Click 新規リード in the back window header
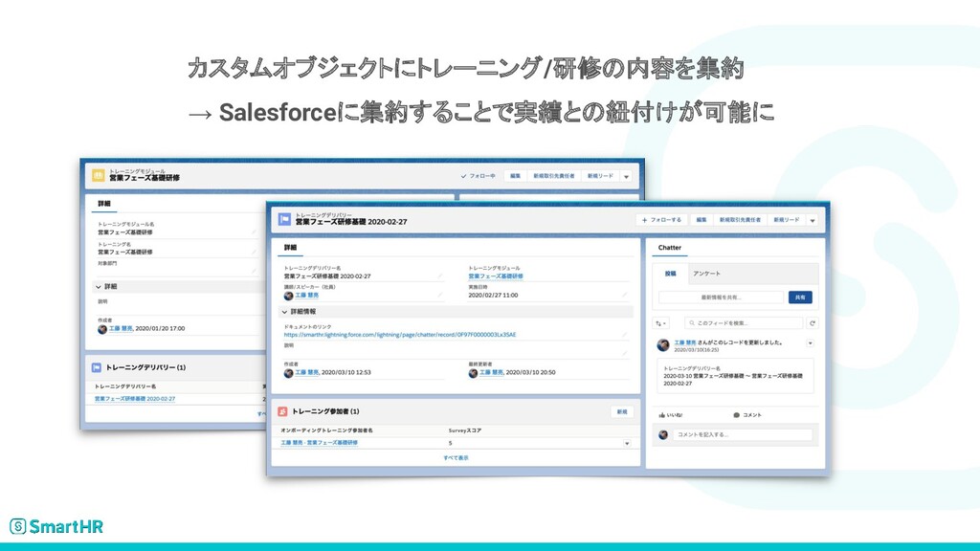980x551 pixels. point(600,176)
